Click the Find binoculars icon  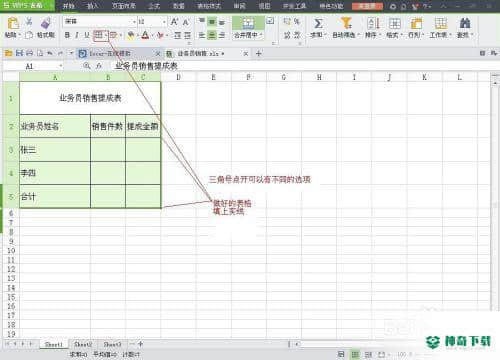[x=465, y=23]
